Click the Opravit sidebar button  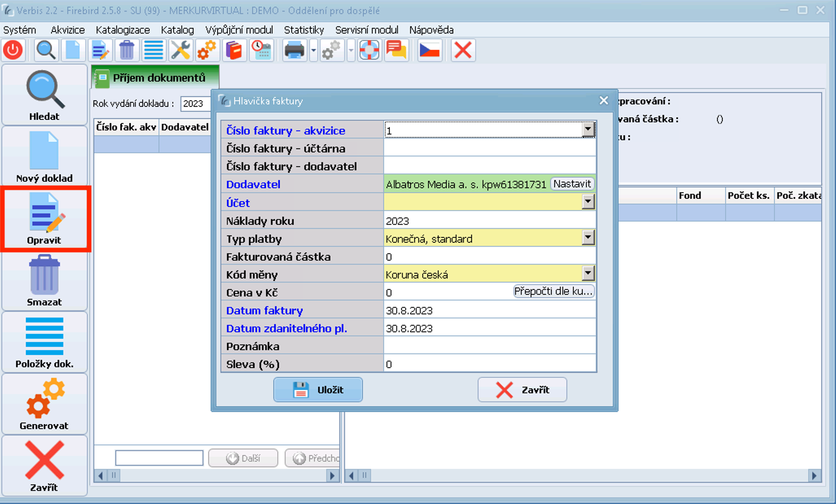click(44, 219)
